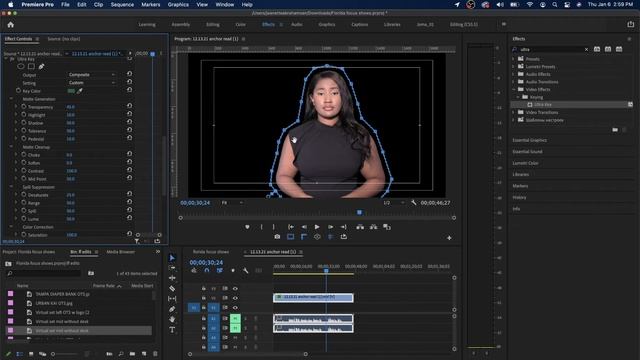
Task: Create rectangle mask for Ultra Key
Action: coord(31,66)
